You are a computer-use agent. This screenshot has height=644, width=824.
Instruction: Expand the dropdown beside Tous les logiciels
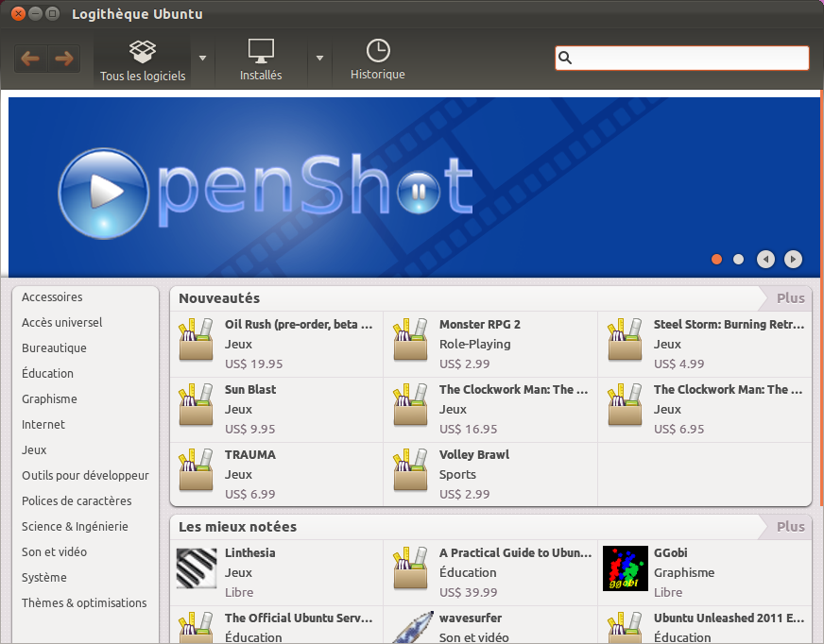point(202,58)
